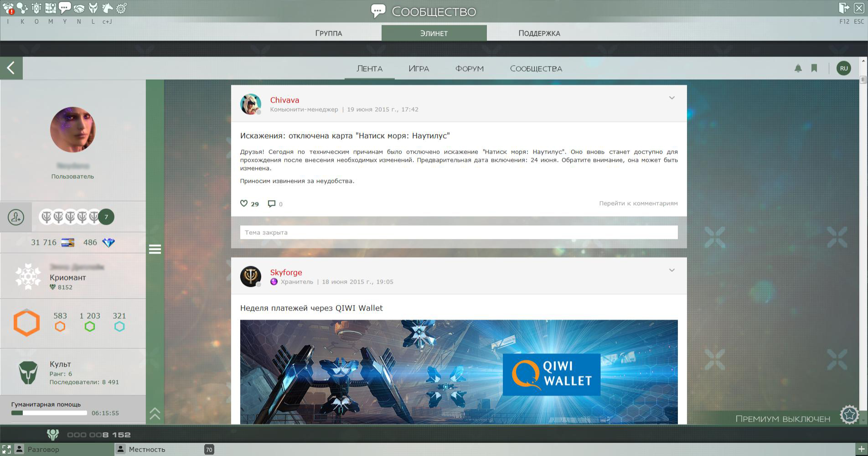This screenshot has width=868, height=456.
Task: Open Chivava's profile name link
Action: click(x=284, y=100)
